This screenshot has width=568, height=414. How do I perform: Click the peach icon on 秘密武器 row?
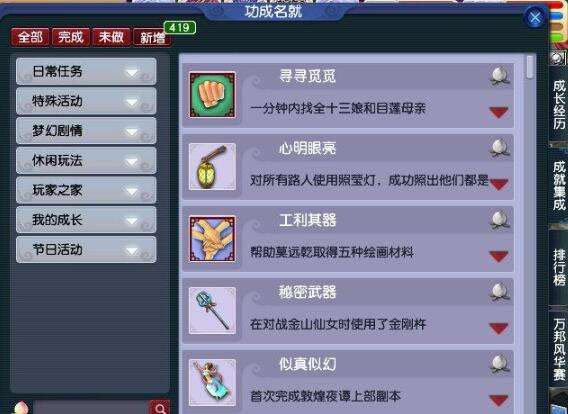click(x=500, y=292)
